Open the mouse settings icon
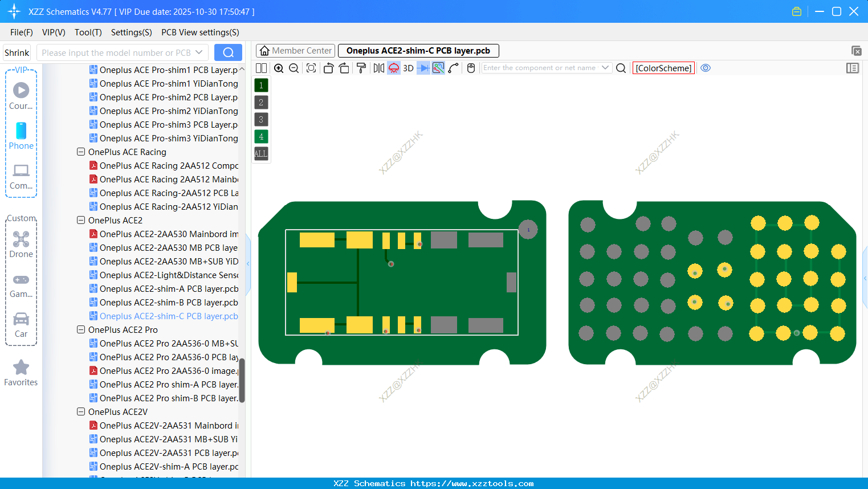Viewport: 868px width, 489px height. (x=471, y=68)
